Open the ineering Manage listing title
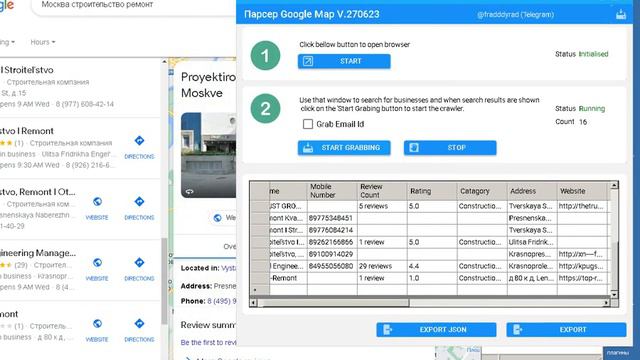This screenshot has height=360, width=640. point(38,253)
